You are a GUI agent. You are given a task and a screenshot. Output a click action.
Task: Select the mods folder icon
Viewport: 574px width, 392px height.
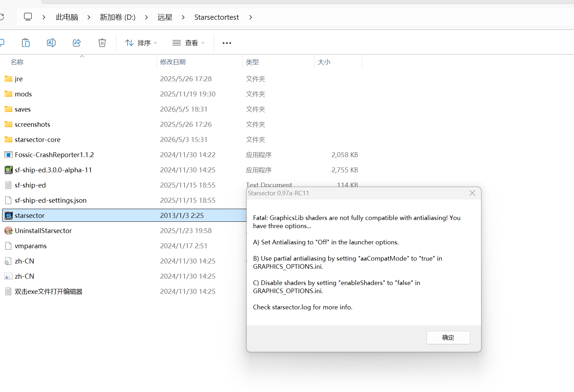[x=8, y=94]
